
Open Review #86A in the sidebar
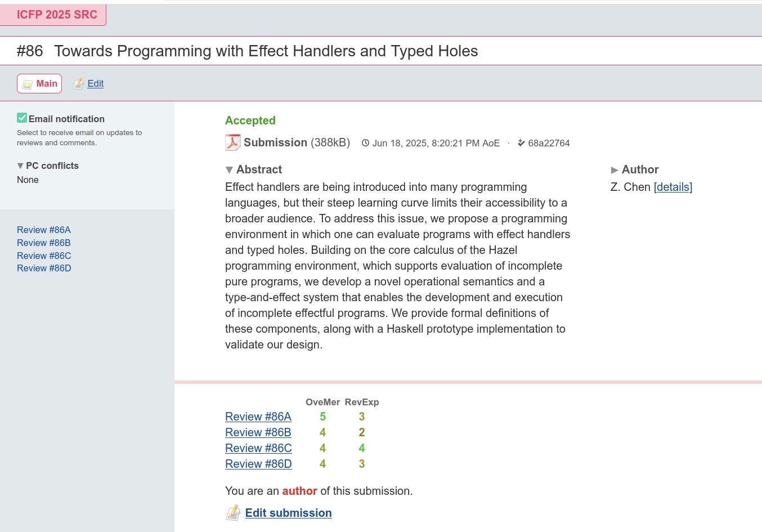click(44, 230)
